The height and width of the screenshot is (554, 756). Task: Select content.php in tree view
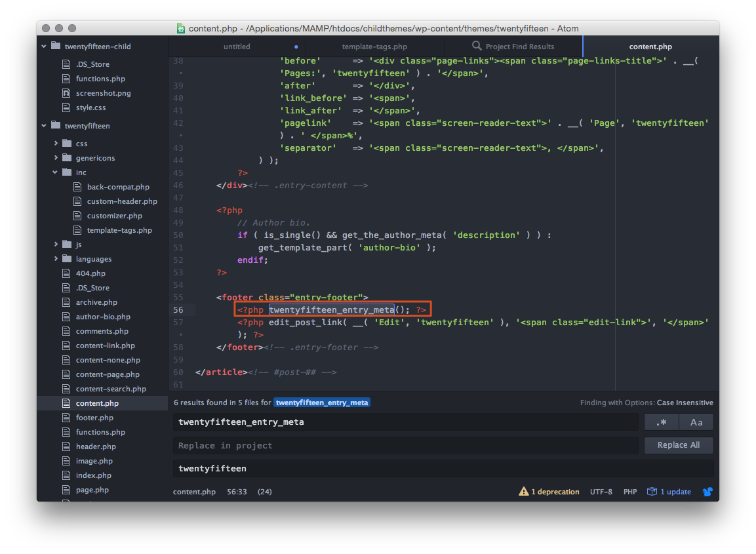(x=102, y=403)
